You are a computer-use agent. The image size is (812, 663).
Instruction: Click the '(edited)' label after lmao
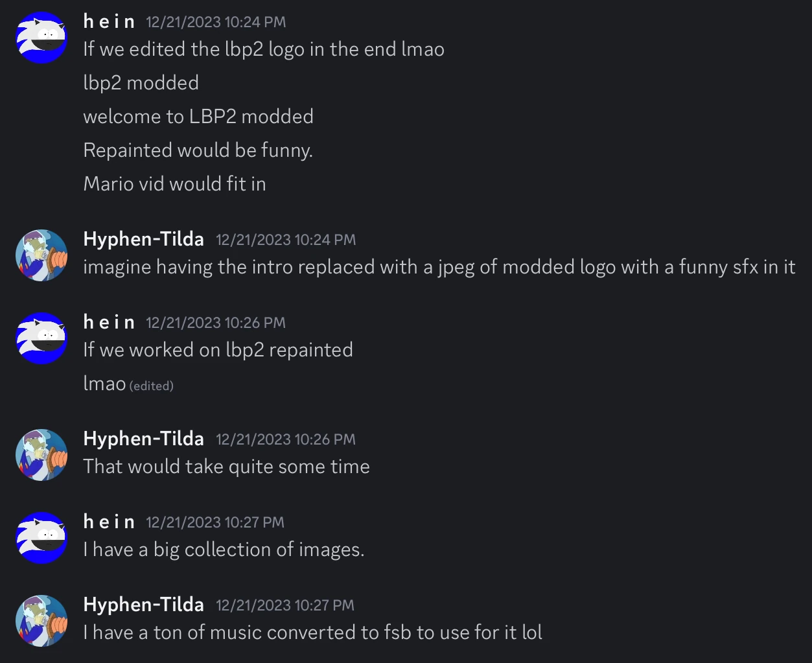(152, 386)
